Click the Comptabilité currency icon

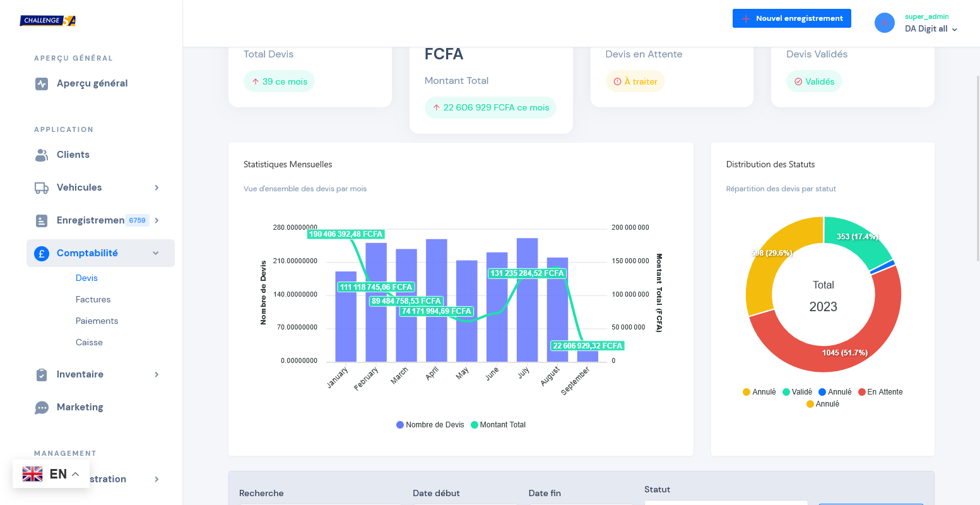pos(42,253)
